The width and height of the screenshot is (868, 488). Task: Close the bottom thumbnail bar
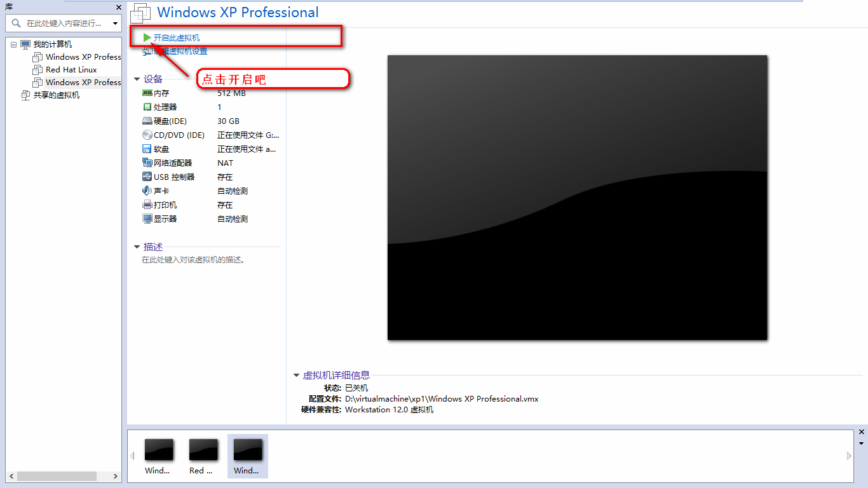pos(862,432)
